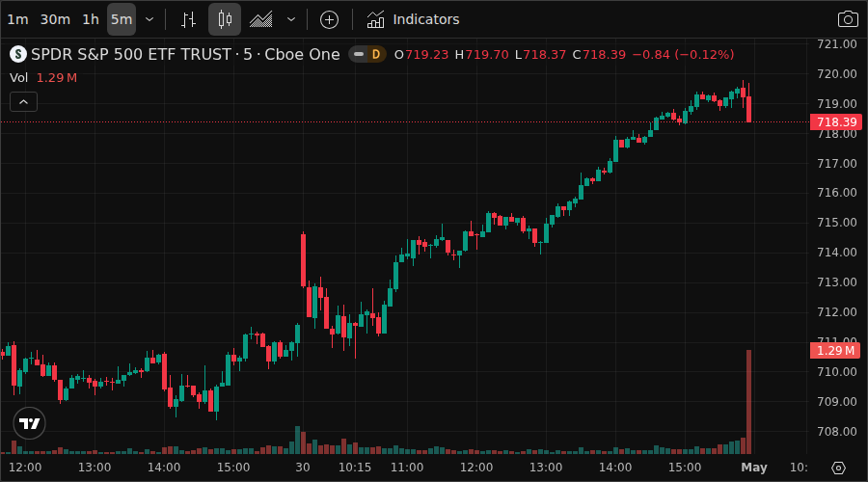Switch to the 30m timeframe
The width and height of the screenshot is (868, 482).
click(55, 19)
